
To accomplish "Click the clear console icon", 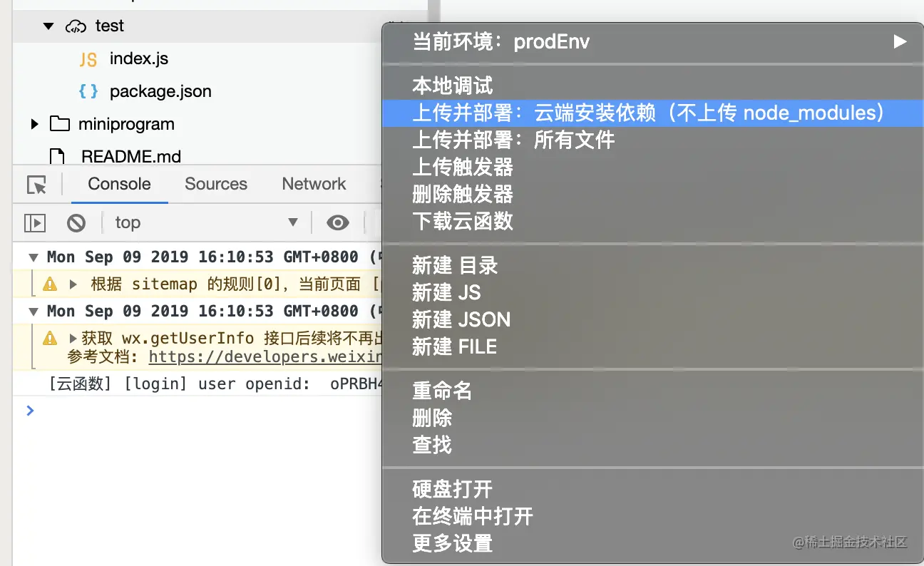I will (76, 223).
